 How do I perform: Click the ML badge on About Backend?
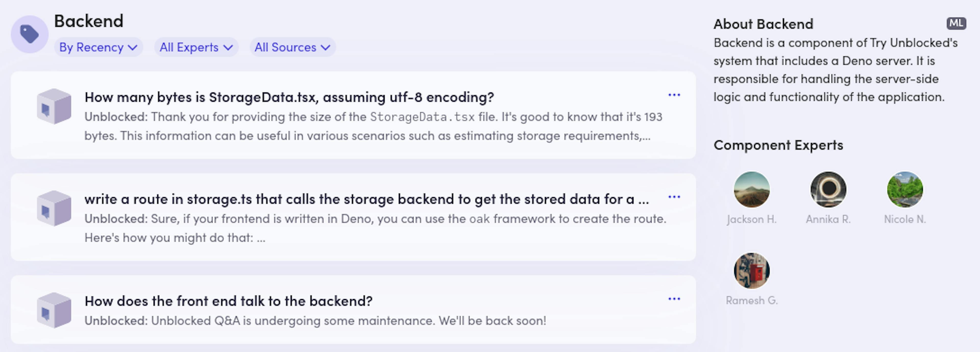click(x=954, y=24)
